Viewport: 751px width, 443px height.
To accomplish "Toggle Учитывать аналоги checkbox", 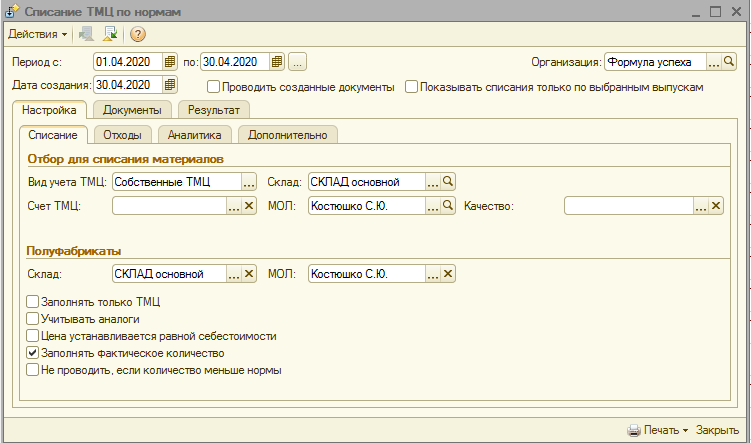I will tap(33, 318).
